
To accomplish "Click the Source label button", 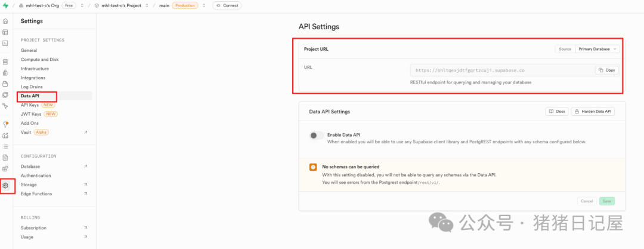I will click(565, 49).
